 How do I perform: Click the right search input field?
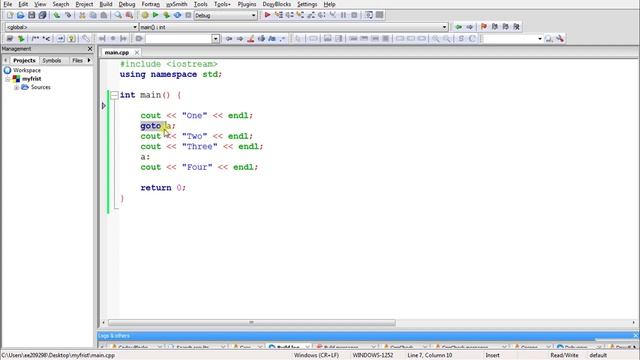510,39
